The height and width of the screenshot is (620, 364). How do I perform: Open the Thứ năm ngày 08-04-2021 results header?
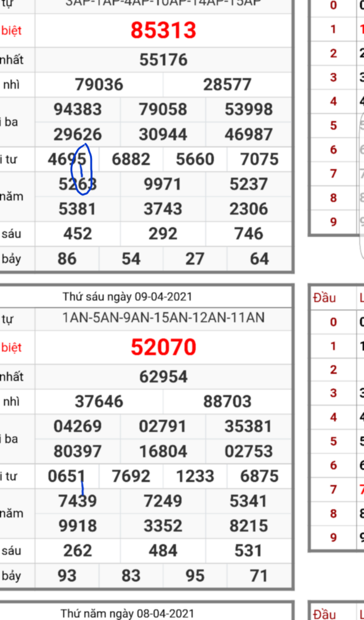(x=127, y=613)
